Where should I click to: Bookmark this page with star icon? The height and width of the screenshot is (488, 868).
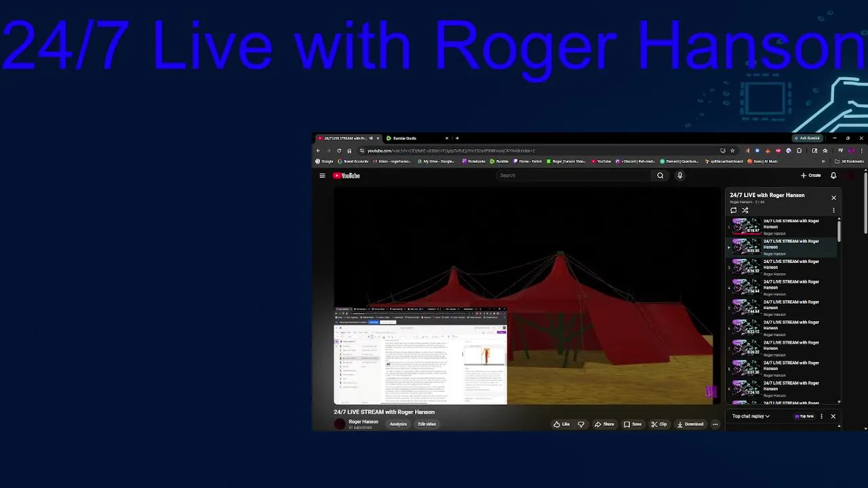pyautogui.click(x=732, y=150)
